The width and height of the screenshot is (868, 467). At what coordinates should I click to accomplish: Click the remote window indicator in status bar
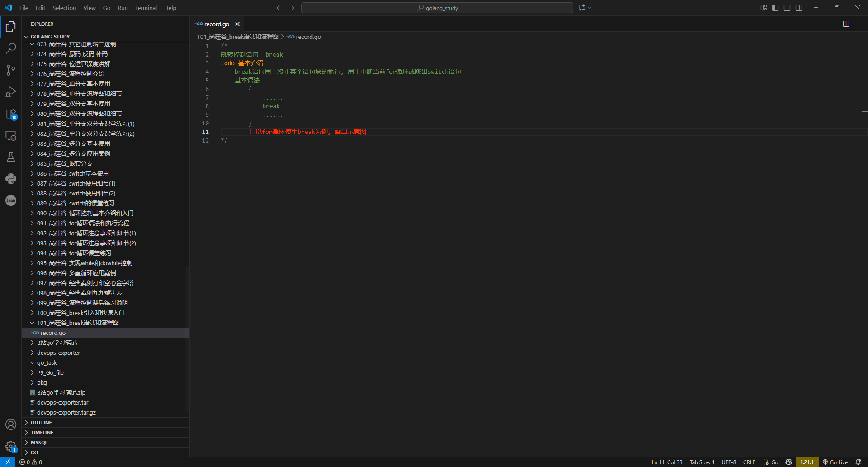tap(8, 462)
